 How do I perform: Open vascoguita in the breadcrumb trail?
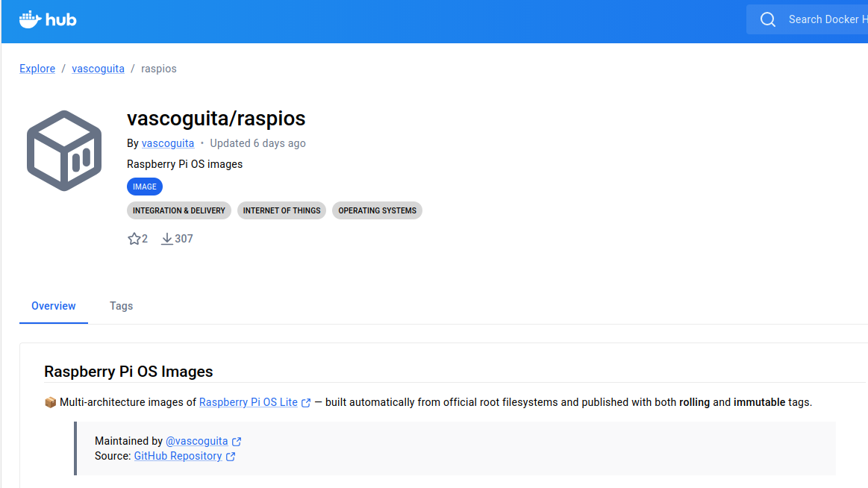coord(98,69)
